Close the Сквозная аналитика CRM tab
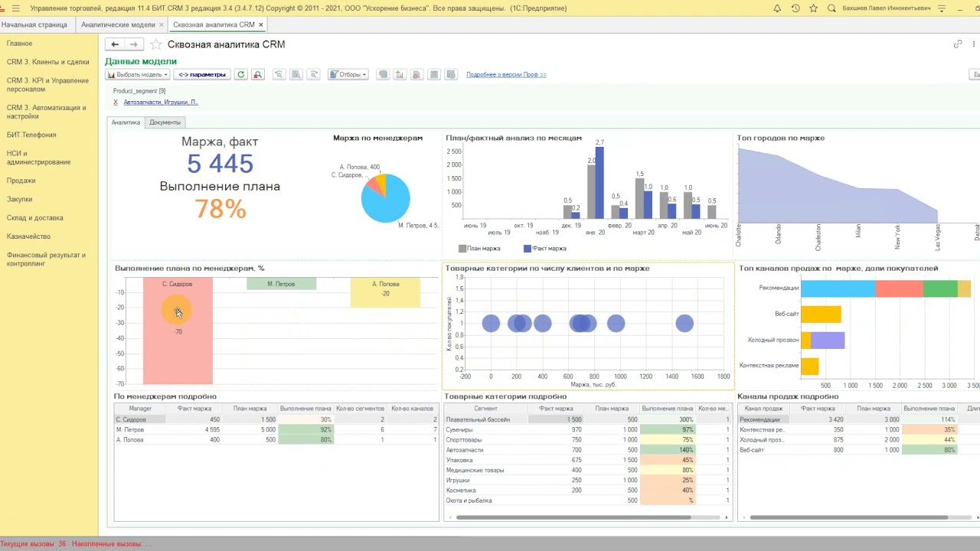Viewport: 980px width, 551px height. coord(261,24)
